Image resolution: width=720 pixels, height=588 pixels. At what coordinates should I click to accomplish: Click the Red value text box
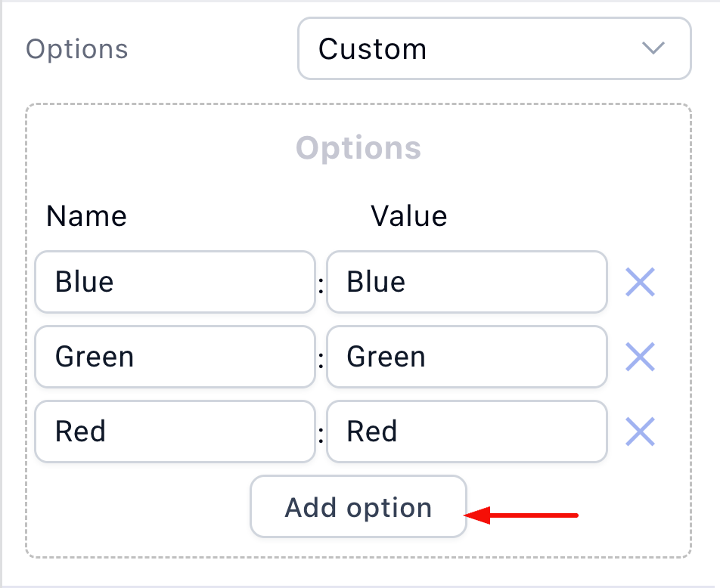tap(467, 432)
